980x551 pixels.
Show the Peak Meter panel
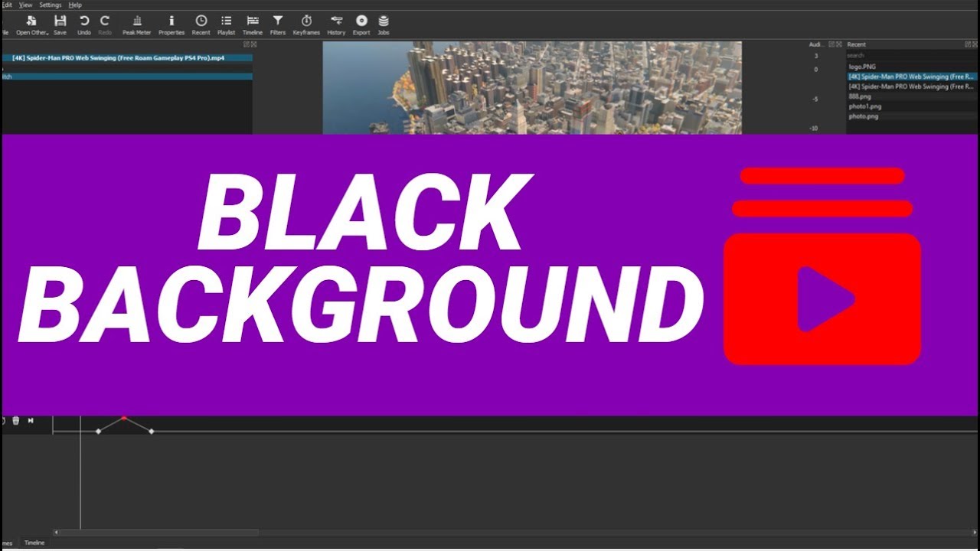pos(137,25)
